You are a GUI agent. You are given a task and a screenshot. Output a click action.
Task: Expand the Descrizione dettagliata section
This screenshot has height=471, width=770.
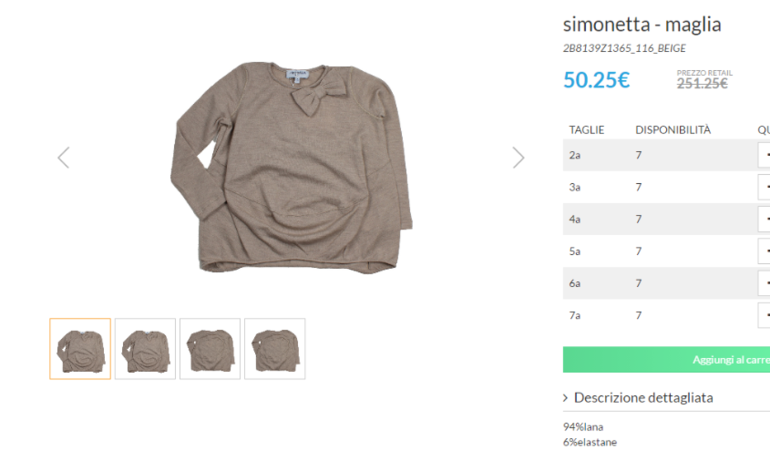[643, 398]
